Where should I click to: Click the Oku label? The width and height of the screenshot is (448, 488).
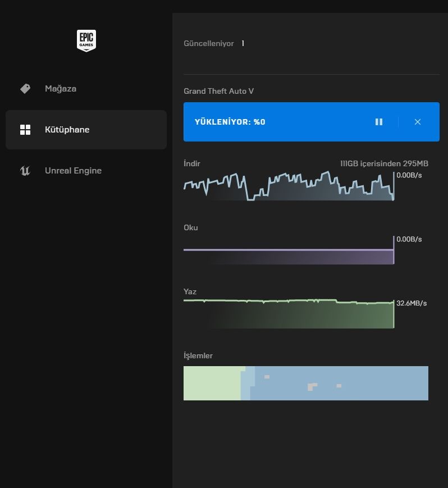click(191, 228)
